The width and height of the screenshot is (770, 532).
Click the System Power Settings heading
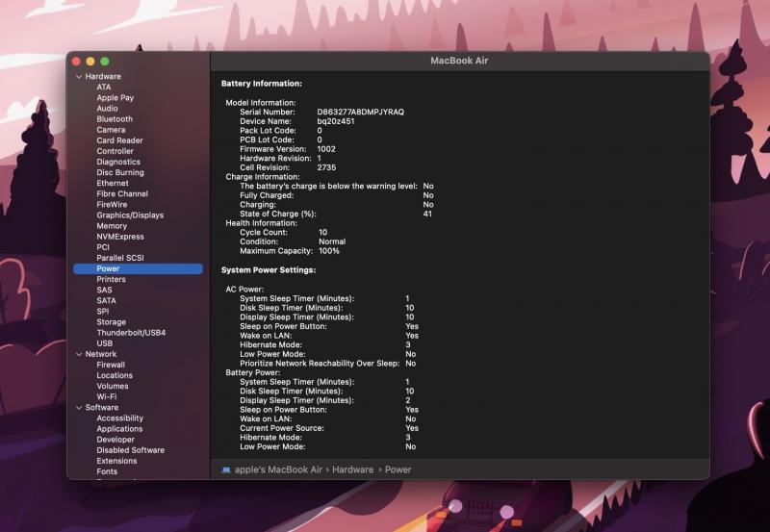(269, 270)
